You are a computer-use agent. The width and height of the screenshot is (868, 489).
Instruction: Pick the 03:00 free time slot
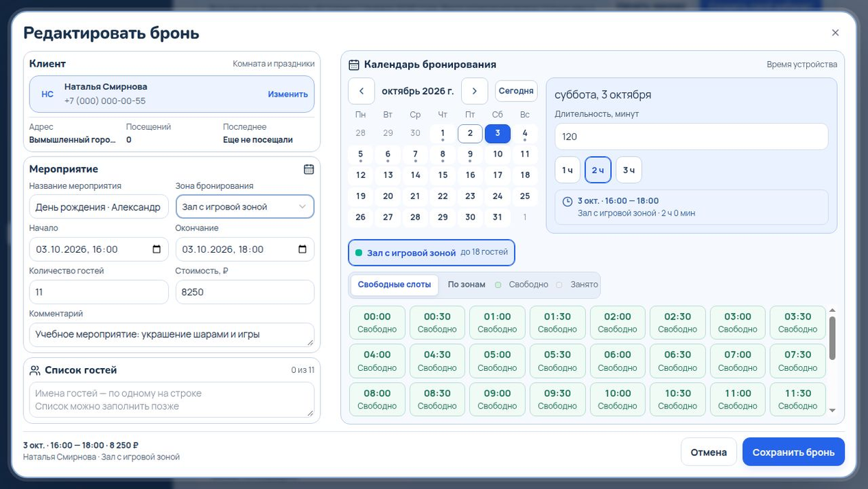pos(738,322)
